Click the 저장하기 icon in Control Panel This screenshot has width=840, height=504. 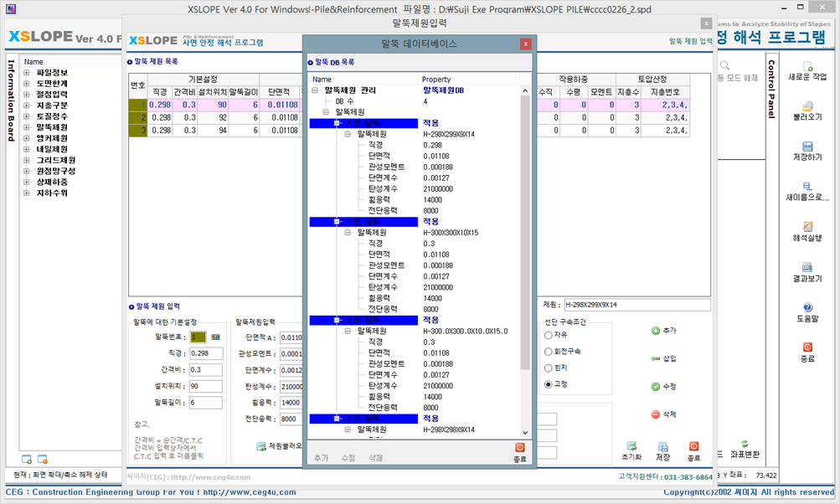807,147
